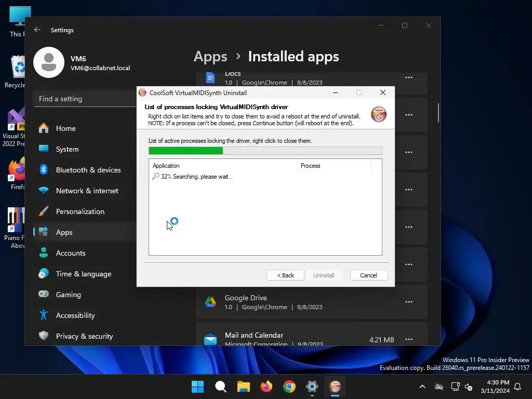Screen dimensions: 532x399
Task: Click the Accounts person icon
Action: point(44,253)
